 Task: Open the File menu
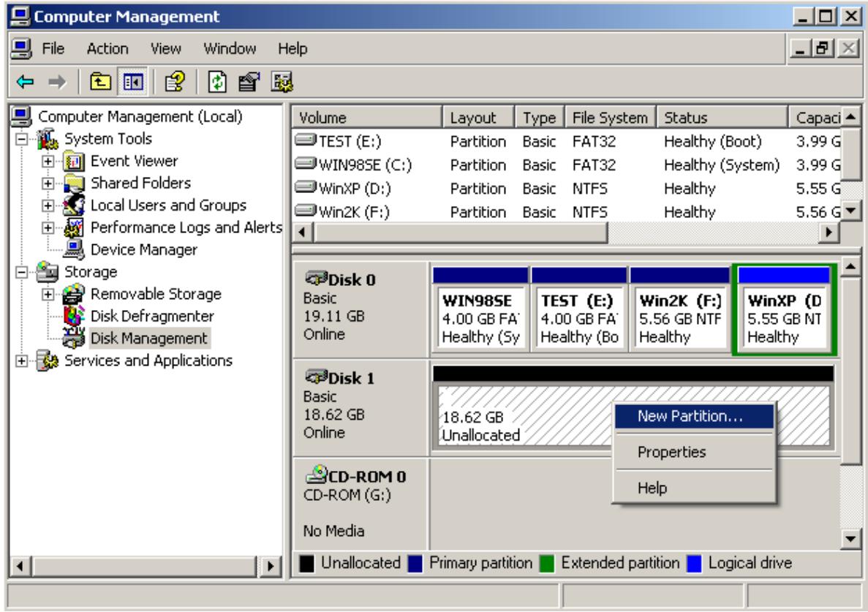(53, 49)
